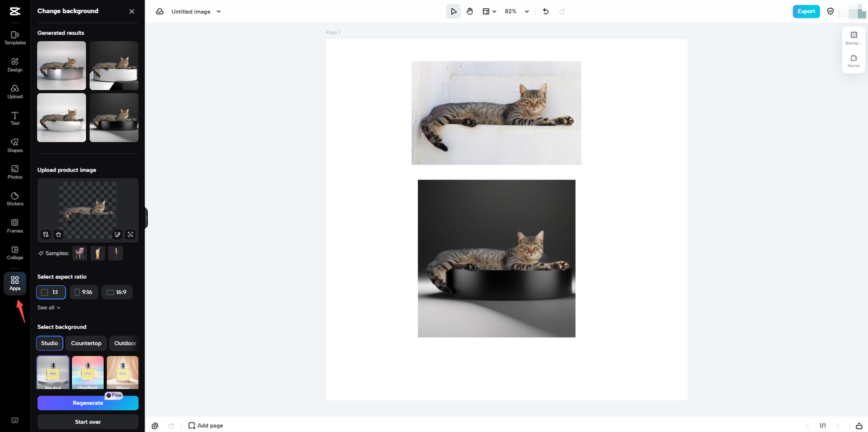Select the 16:9 aspect ratio
Image resolution: width=868 pixels, height=432 pixels.
coord(117,292)
